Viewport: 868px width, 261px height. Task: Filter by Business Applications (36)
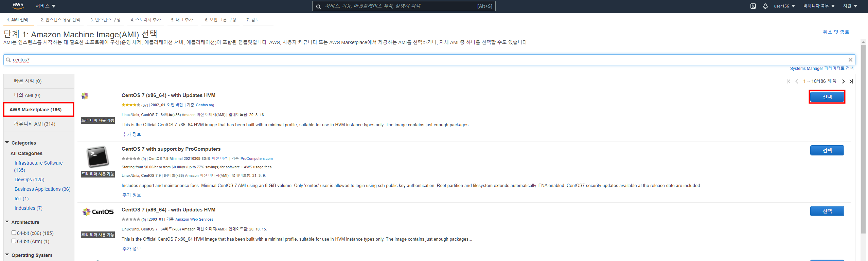coord(42,189)
